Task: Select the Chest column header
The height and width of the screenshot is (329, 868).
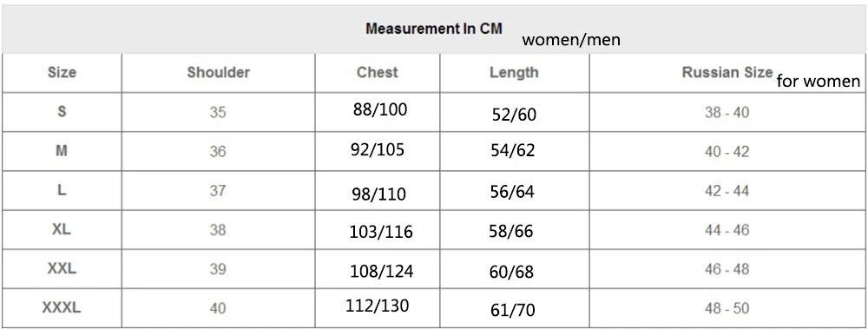Action: (x=377, y=73)
